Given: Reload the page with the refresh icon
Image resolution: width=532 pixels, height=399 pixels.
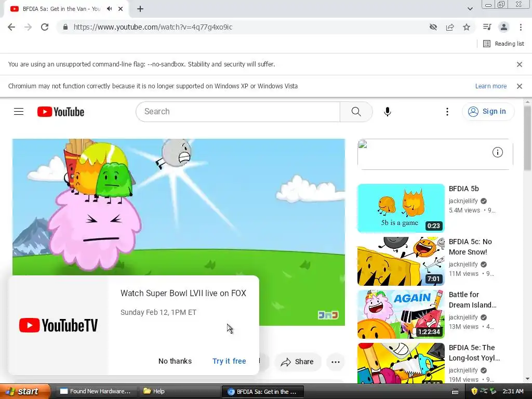Looking at the screenshot, I should (45, 27).
